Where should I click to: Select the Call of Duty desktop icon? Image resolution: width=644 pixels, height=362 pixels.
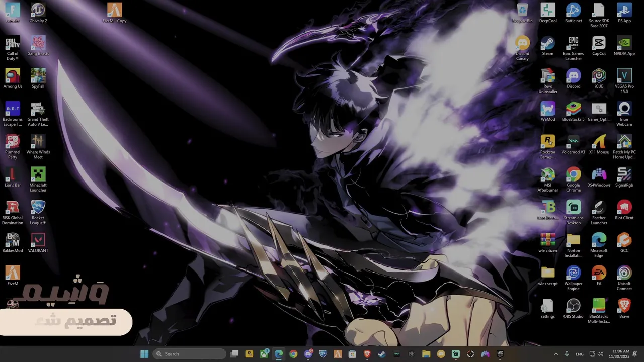13,48
